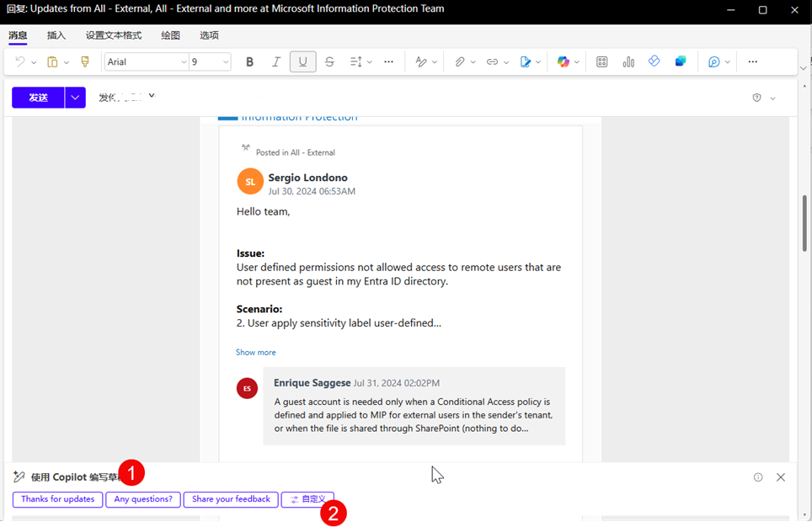Image resolution: width=812 pixels, height=527 pixels.
Task: Switch to the 消息 tab
Action: (x=18, y=35)
